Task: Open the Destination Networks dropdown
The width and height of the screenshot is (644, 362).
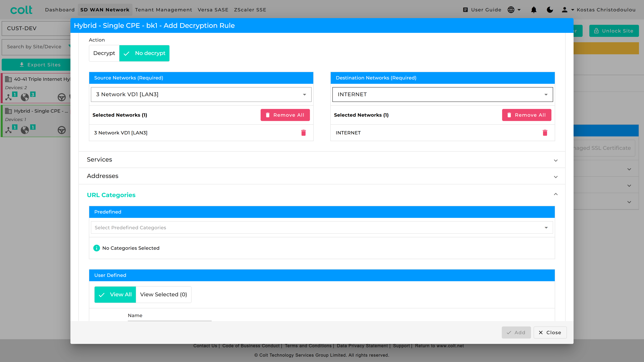Action: tap(443, 94)
